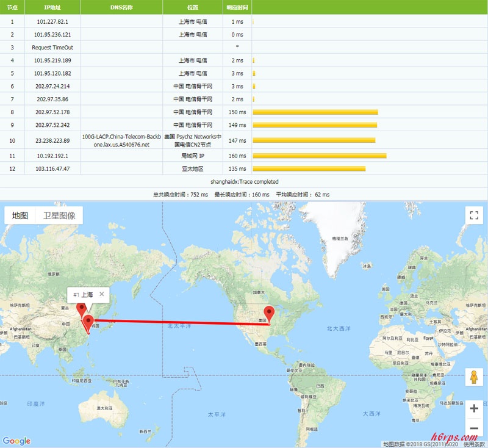Viewport: 488px width, 448px height.
Task: Click the Egypt label on the map
Action: coord(428,338)
